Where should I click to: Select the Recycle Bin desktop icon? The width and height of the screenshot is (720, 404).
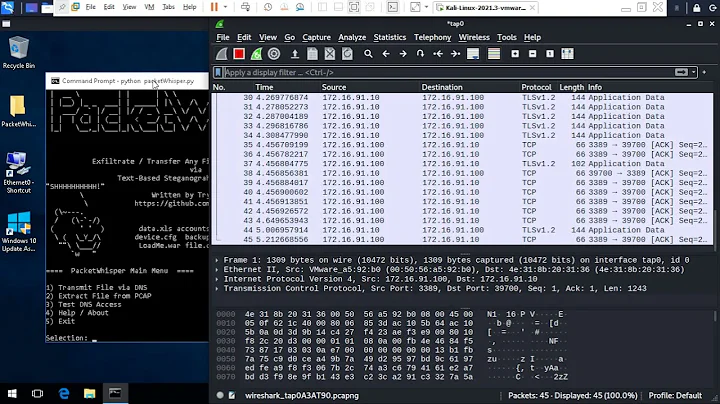pyautogui.click(x=18, y=53)
